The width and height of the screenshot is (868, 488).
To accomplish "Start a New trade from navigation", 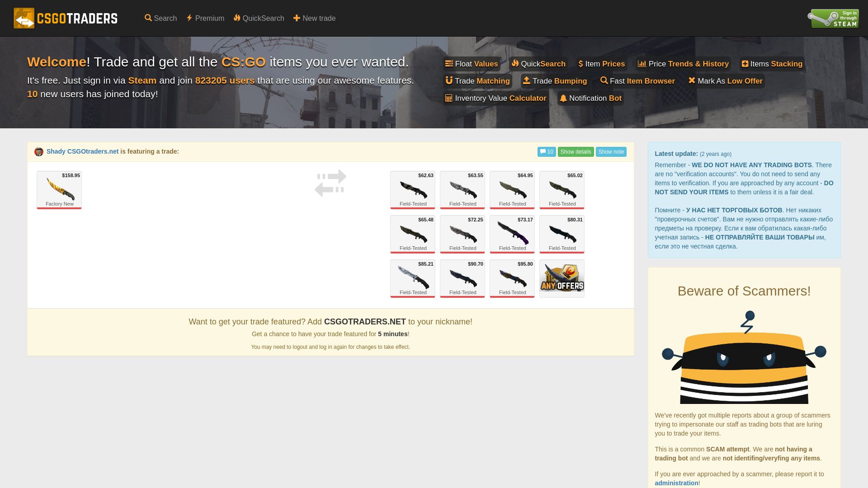I will tap(314, 18).
